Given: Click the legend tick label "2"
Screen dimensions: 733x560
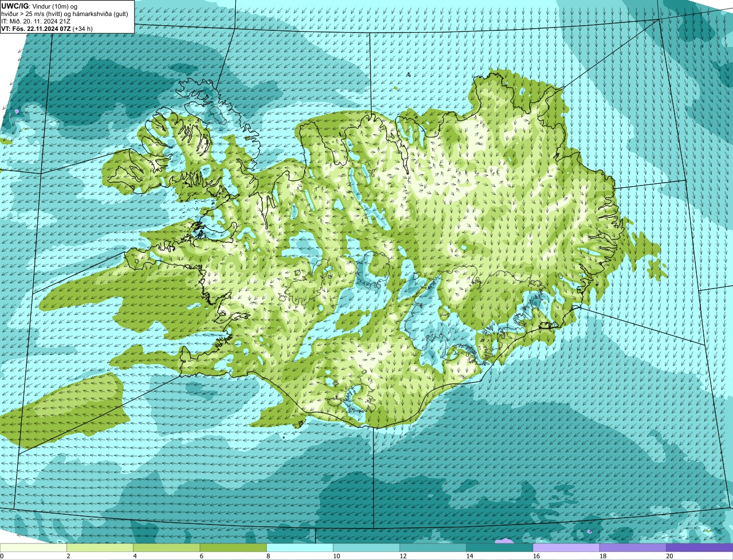Looking at the screenshot, I should [68, 556].
